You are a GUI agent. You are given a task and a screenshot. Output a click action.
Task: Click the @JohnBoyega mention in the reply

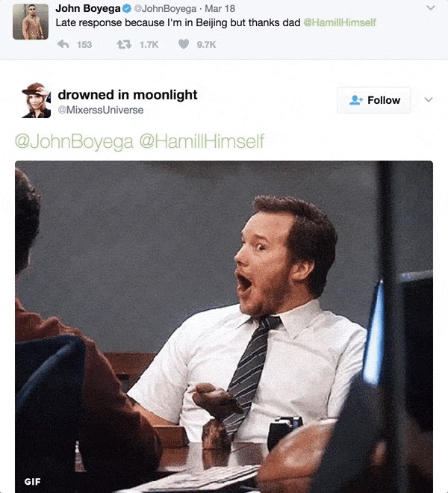pos(74,141)
